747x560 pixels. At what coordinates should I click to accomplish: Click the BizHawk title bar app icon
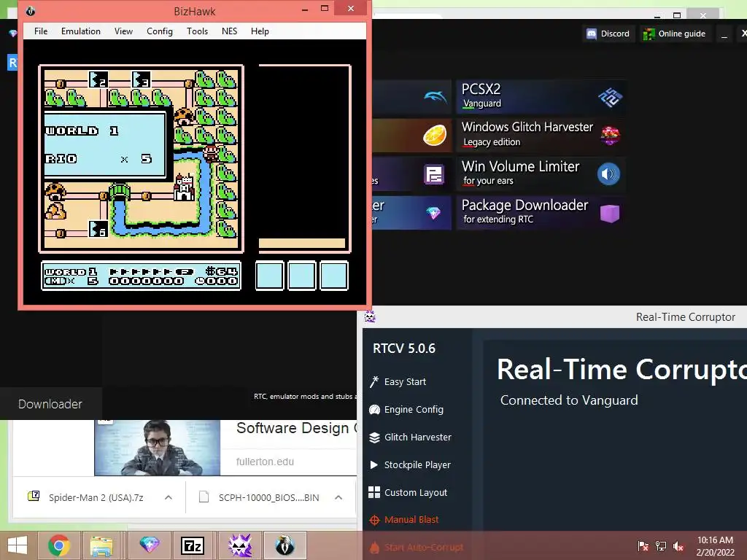pos(31,11)
